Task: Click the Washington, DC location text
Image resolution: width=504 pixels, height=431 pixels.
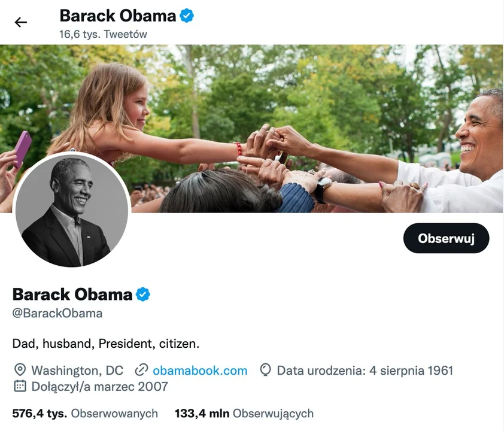Action: pyautogui.click(x=77, y=371)
